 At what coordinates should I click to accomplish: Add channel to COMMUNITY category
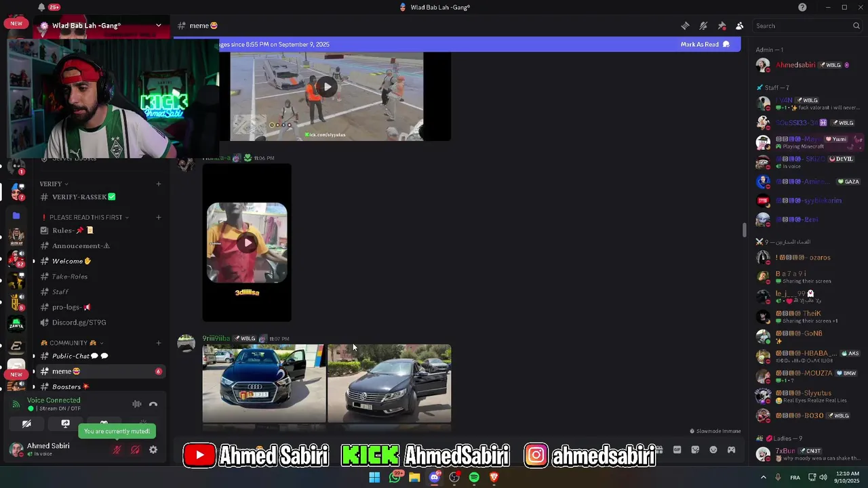tap(159, 343)
